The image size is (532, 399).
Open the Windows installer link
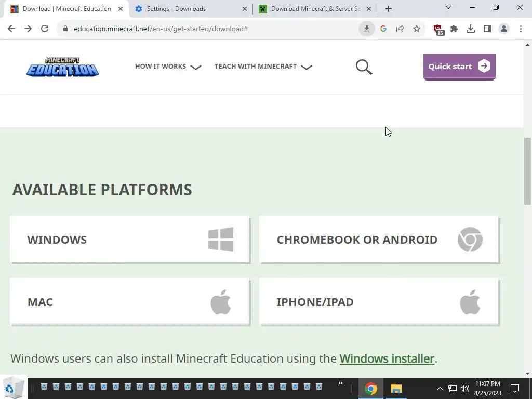coord(387,358)
